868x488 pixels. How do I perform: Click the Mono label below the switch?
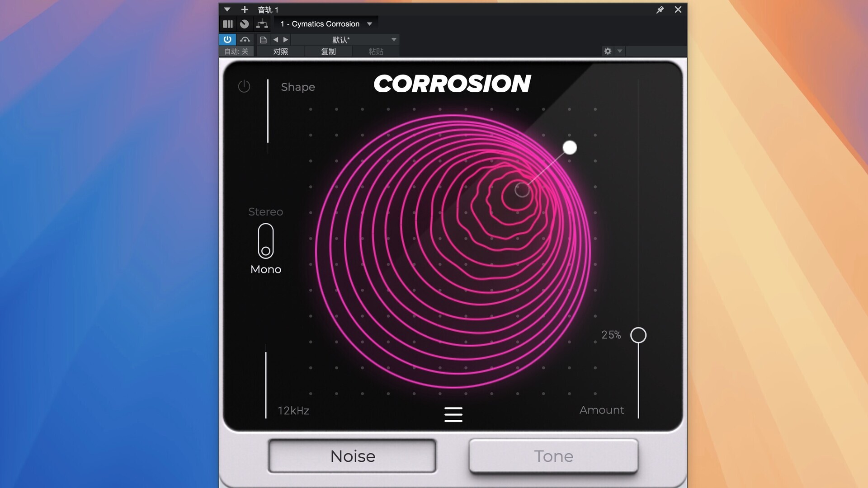tap(266, 269)
